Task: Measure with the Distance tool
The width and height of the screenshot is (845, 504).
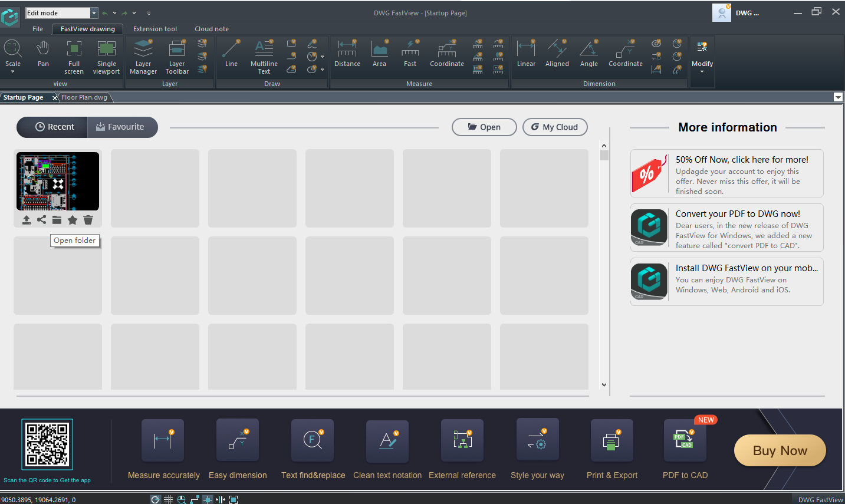Action: pos(347,54)
